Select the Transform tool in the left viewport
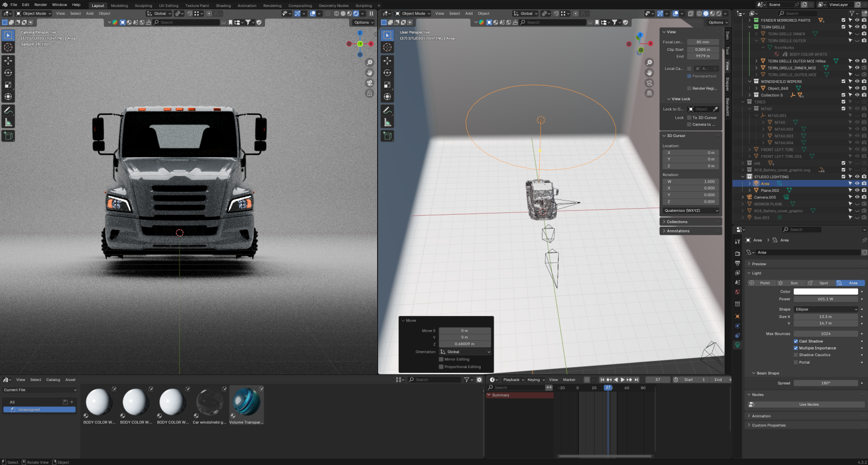This screenshot has height=465, width=868. click(x=8, y=96)
